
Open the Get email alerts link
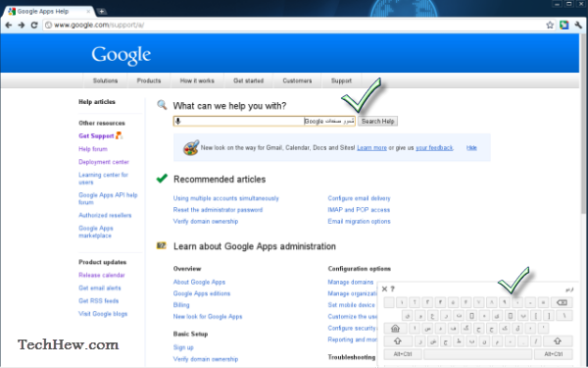pyautogui.click(x=100, y=288)
